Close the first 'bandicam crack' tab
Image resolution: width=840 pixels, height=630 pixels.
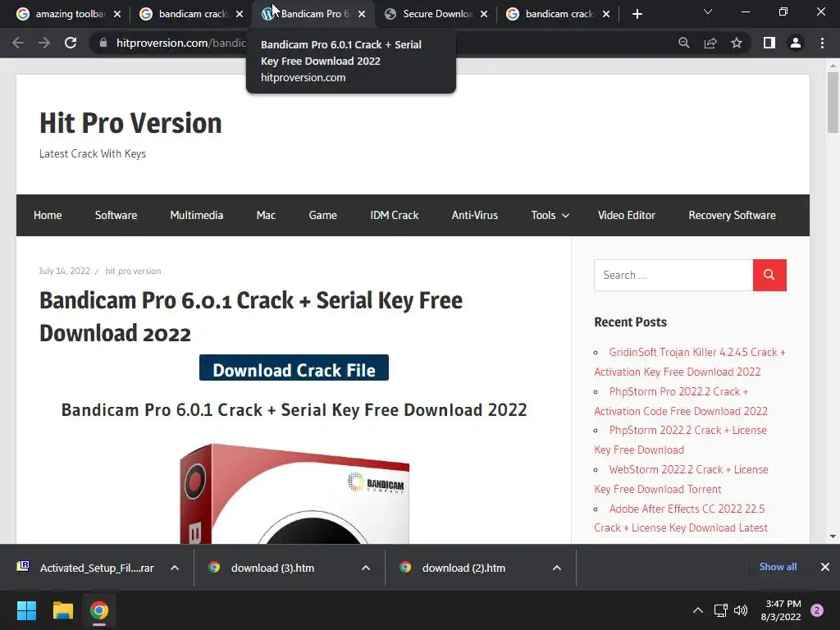[x=240, y=14]
